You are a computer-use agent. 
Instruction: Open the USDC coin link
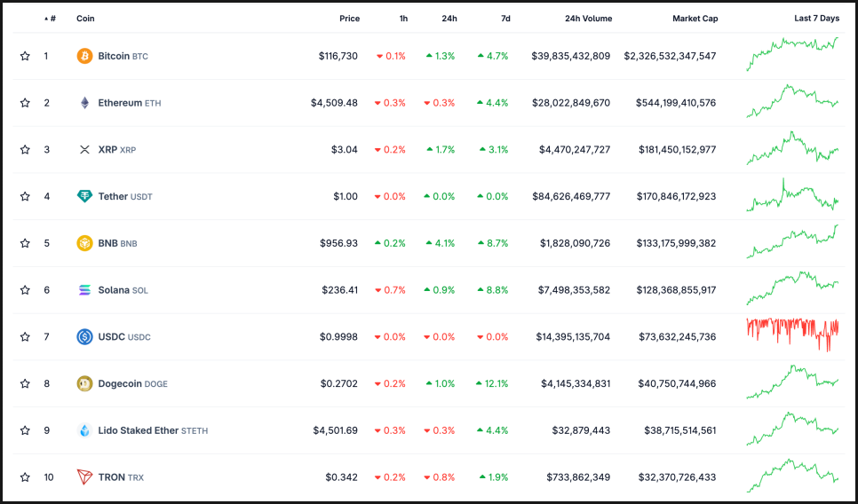pyautogui.click(x=124, y=336)
